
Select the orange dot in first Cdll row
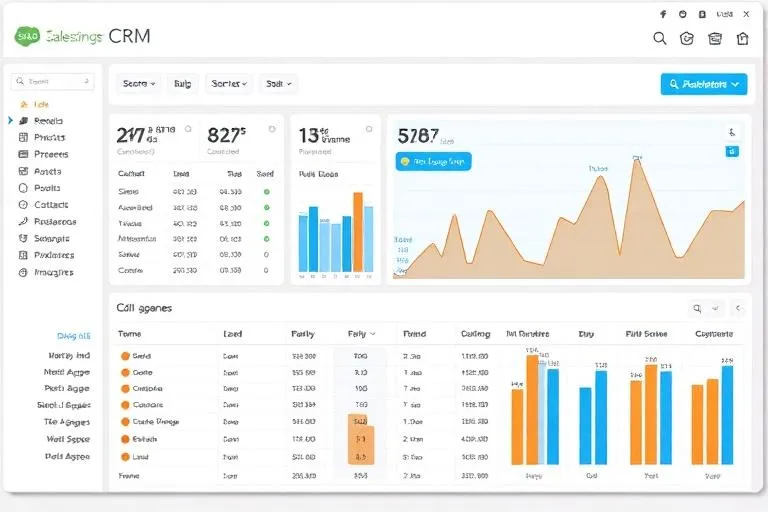click(x=125, y=356)
